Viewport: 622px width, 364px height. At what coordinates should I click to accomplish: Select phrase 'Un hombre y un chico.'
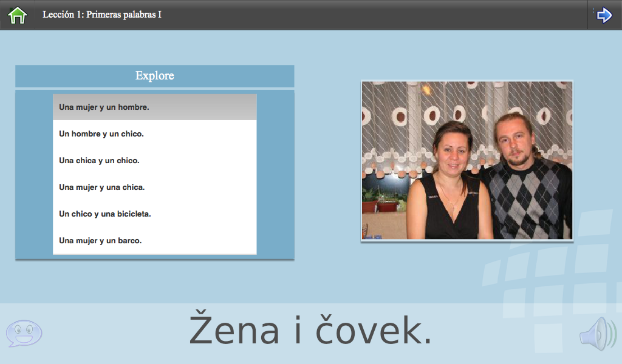155,134
